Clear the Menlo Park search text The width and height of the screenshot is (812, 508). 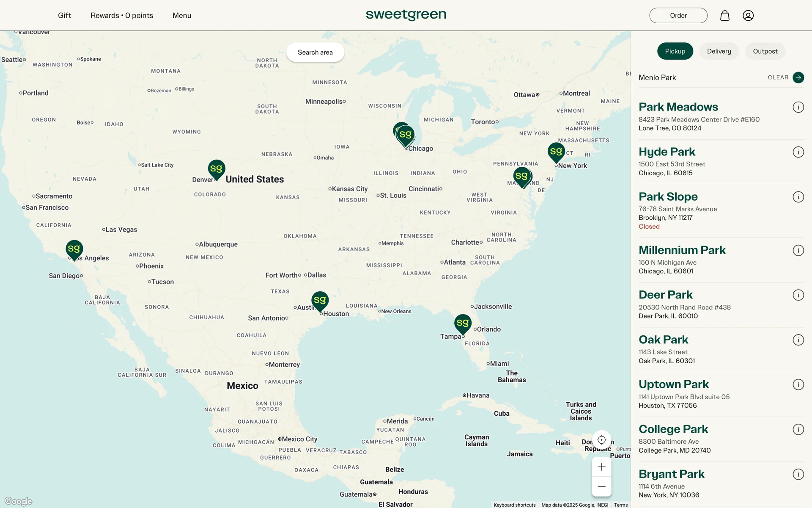click(x=778, y=77)
